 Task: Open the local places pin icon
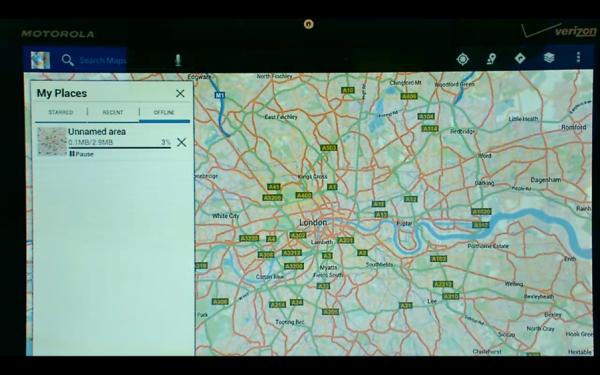pos(491,59)
